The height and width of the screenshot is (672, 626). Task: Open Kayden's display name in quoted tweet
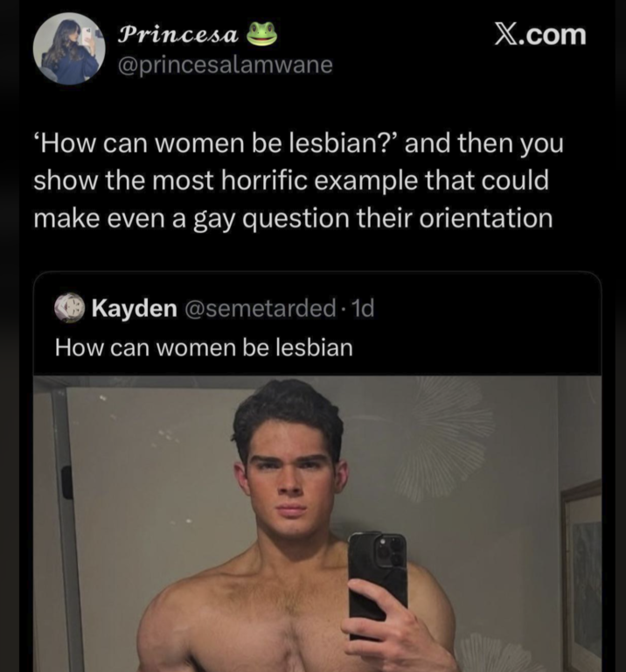coord(134,308)
